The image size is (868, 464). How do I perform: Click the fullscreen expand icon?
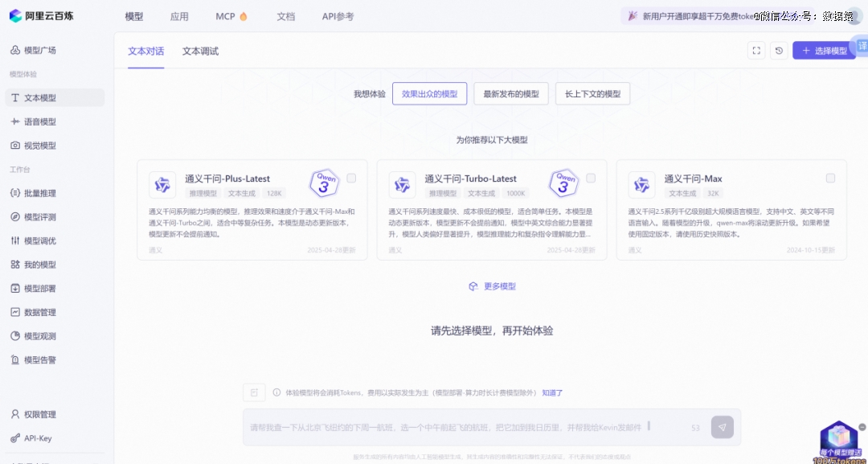tap(755, 51)
